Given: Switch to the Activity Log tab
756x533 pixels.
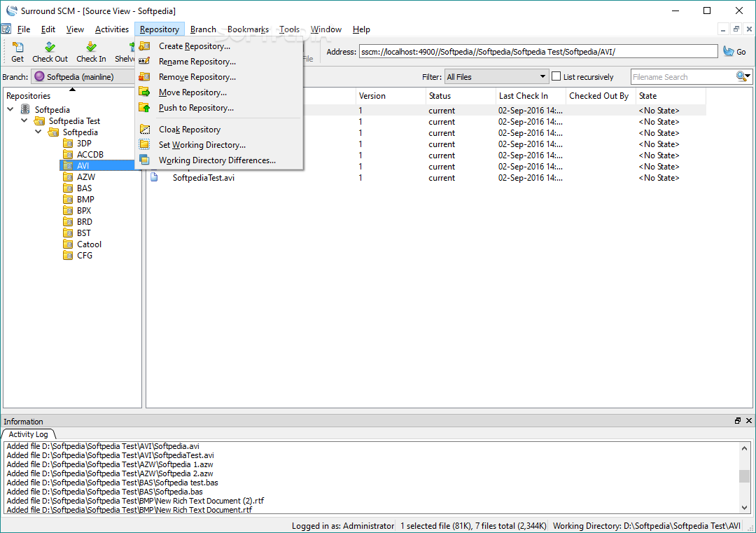Looking at the screenshot, I should point(28,434).
